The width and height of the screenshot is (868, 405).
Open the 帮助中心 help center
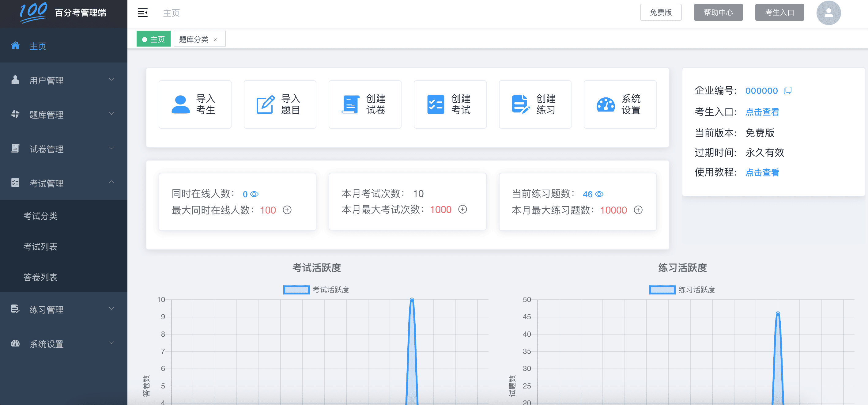point(718,12)
